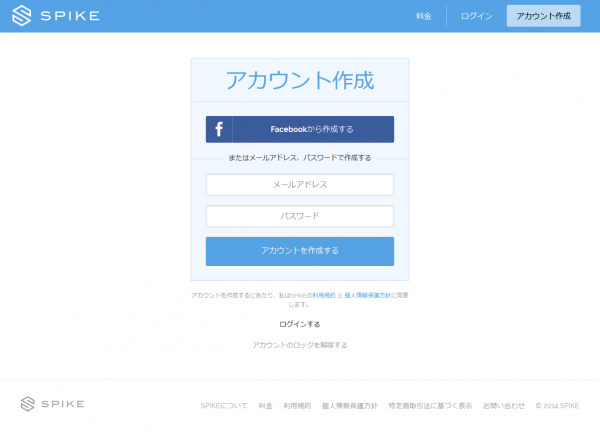Screen dimensions: 600x432
Task: Click the SPIKE logo in the header
Action: point(55,16)
